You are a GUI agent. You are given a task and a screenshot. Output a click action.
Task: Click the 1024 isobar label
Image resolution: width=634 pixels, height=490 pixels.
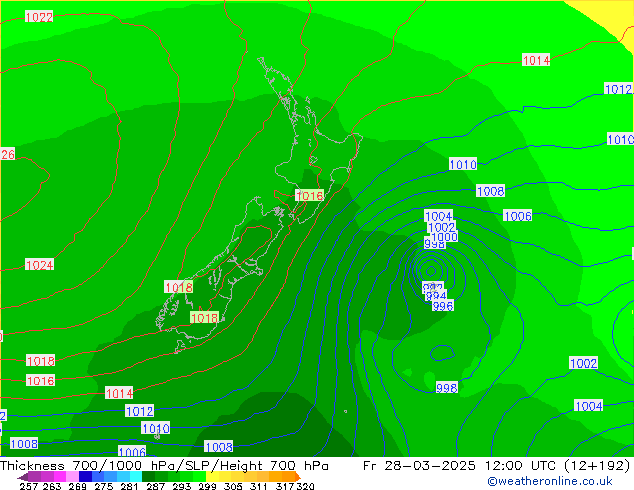pos(39,265)
